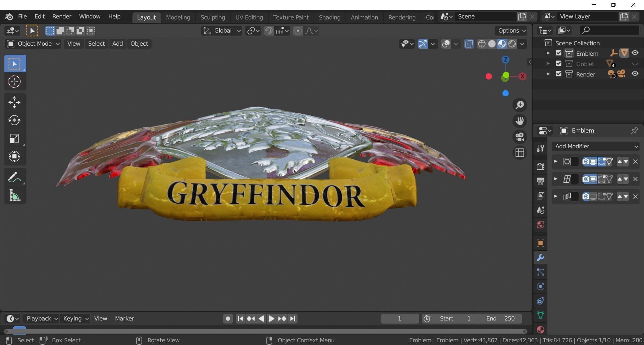The image size is (644, 345).
Task: Choose the Annotate pencil tool
Action: tap(14, 177)
